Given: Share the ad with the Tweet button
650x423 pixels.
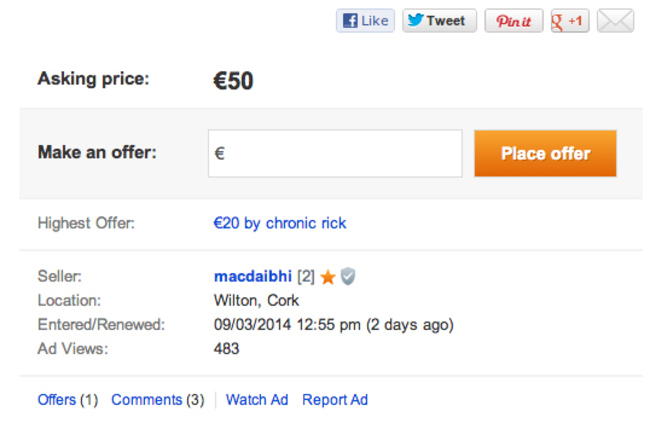Looking at the screenshot, I should (x=439, y=21).
